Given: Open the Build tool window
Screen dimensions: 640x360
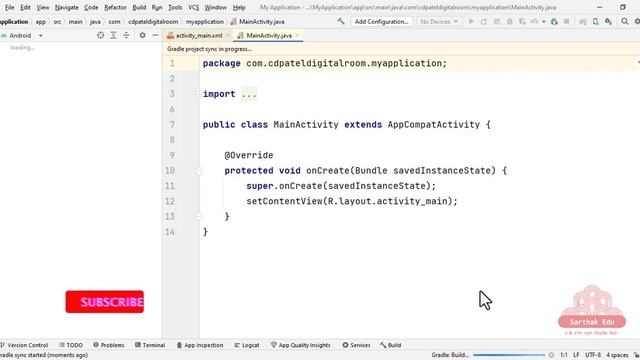Looking at the screenshot, I should pos(391,345).
